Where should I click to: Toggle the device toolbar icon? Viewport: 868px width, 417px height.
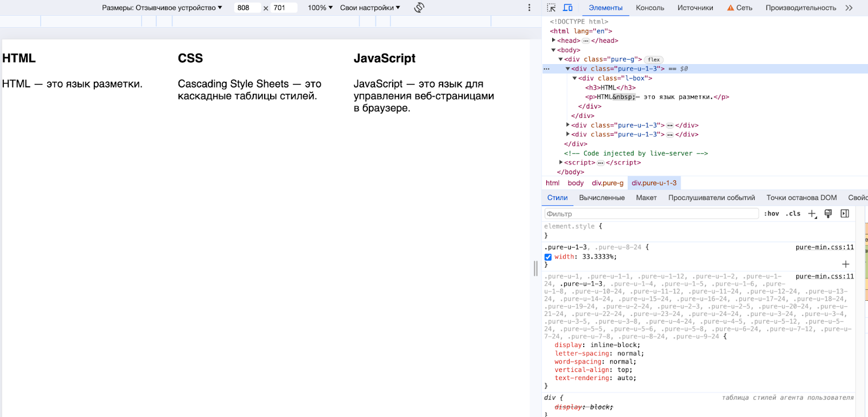click(568, 8)
